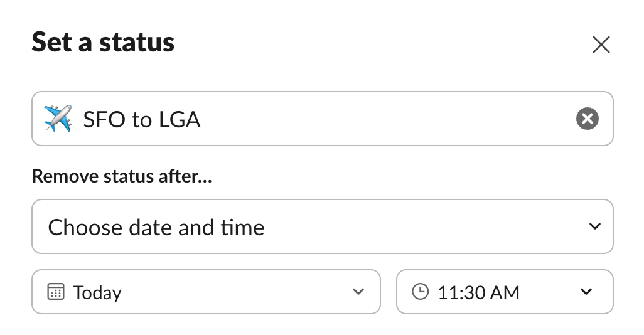
Task: Click the "Remove status after…" label
Action: tap(122, 177)
